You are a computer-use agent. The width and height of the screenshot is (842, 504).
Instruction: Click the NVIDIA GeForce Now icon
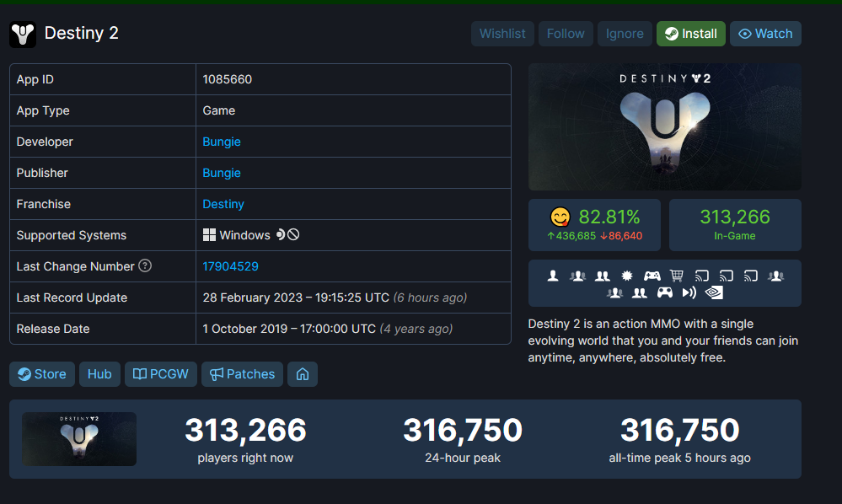point(714,293)
